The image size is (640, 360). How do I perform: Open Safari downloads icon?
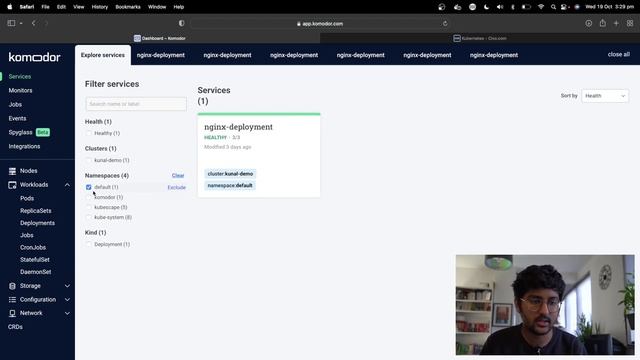click(x=589, y=23)
